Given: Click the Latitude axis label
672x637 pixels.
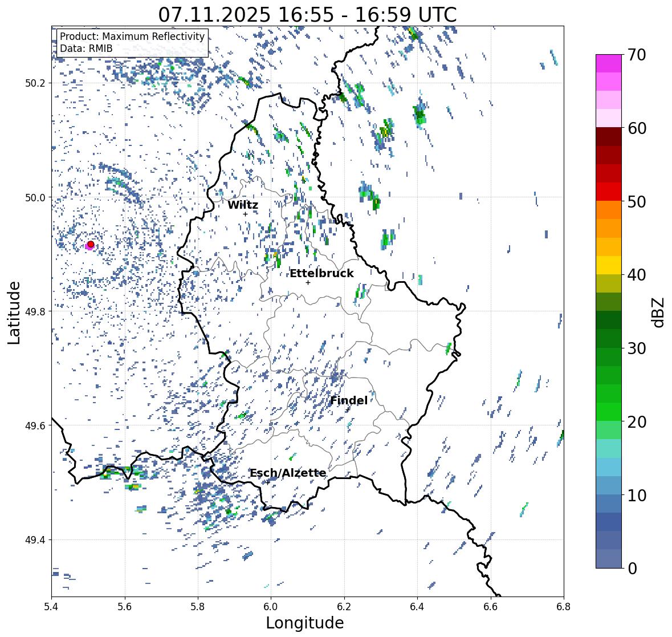Looking at the screenshot, I should [x=14, y=313].
